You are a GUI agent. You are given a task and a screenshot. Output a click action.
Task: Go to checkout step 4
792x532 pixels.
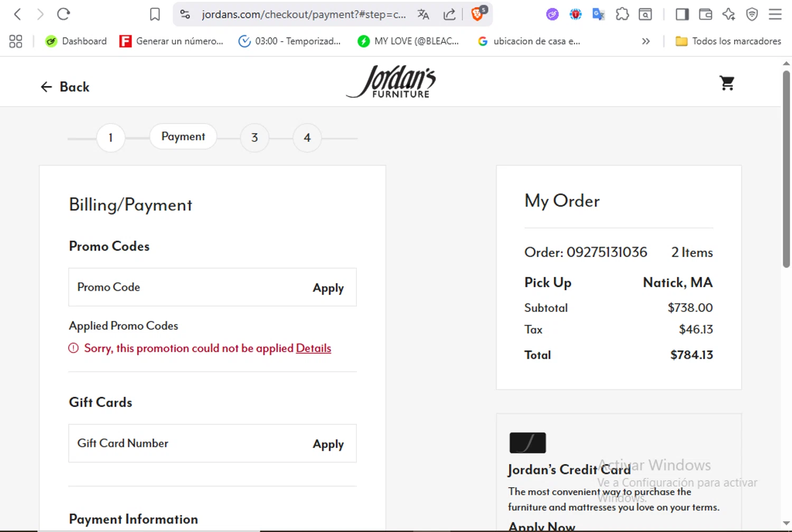[x=307, y=138]
